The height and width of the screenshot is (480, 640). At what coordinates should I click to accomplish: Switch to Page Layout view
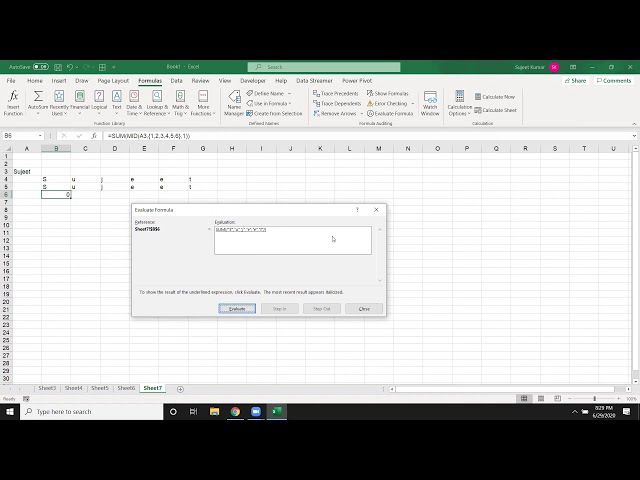pos(541,398)
